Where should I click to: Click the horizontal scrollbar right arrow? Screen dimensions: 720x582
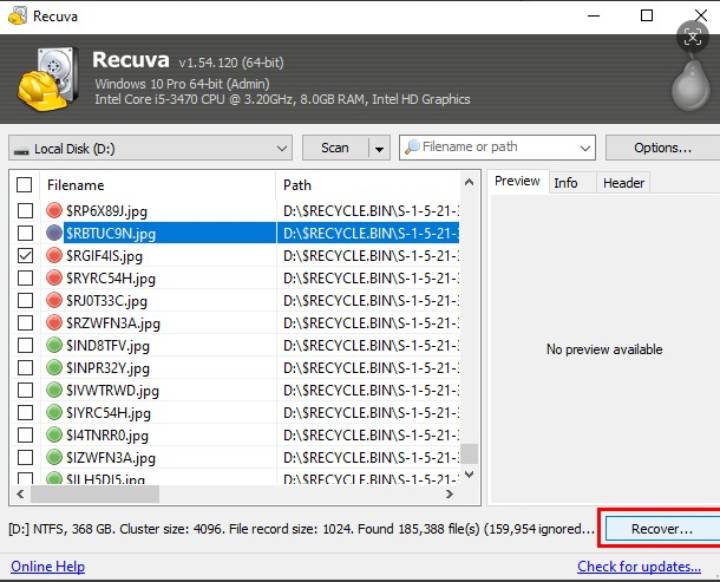click(450, 494)
